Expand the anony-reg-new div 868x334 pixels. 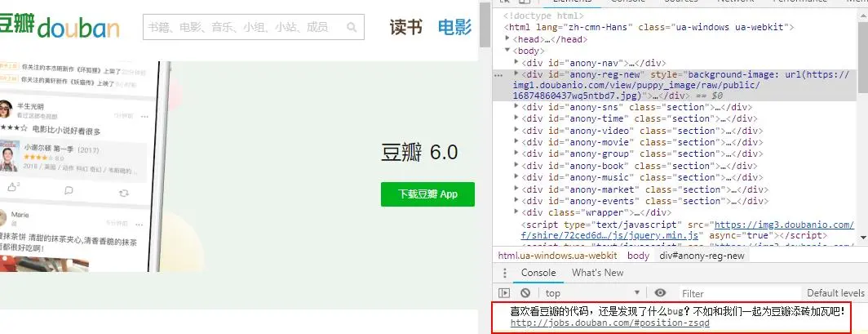[x=517, y=73]
